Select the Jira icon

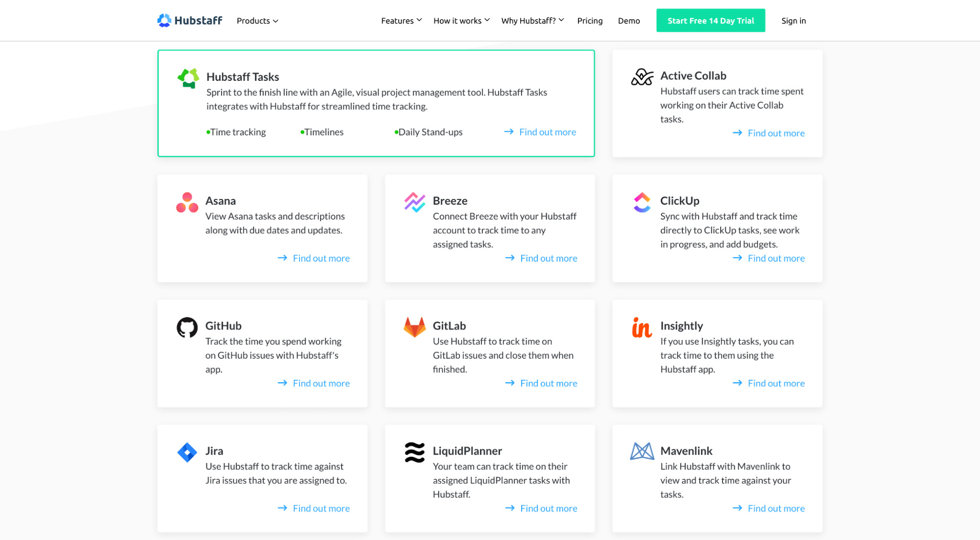pyautogui.click(x=187, y=452)
